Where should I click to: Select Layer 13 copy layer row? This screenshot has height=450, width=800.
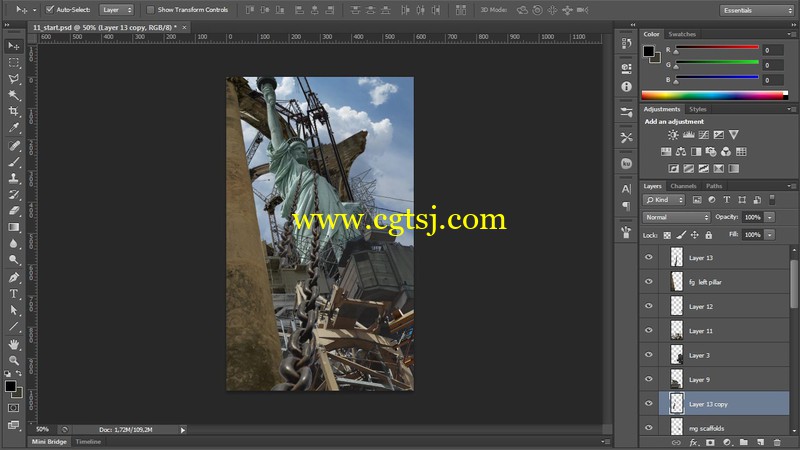point(724,404)
